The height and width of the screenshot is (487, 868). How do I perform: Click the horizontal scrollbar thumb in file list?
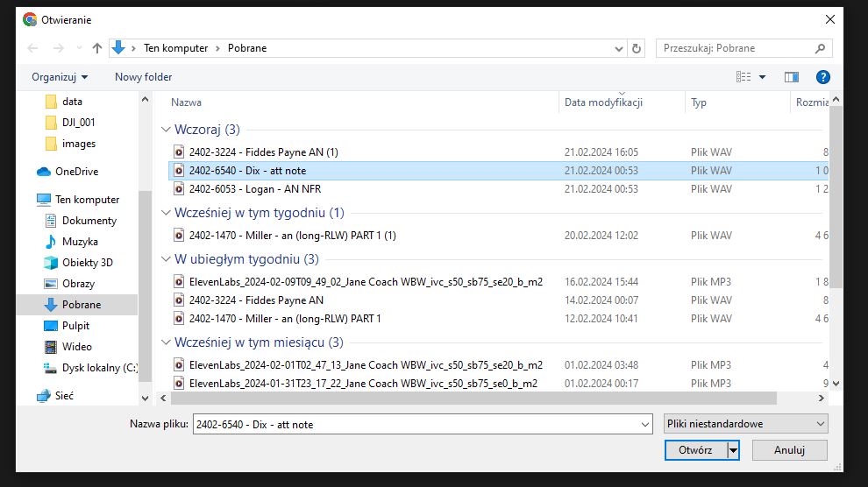(x=473, y=398)
